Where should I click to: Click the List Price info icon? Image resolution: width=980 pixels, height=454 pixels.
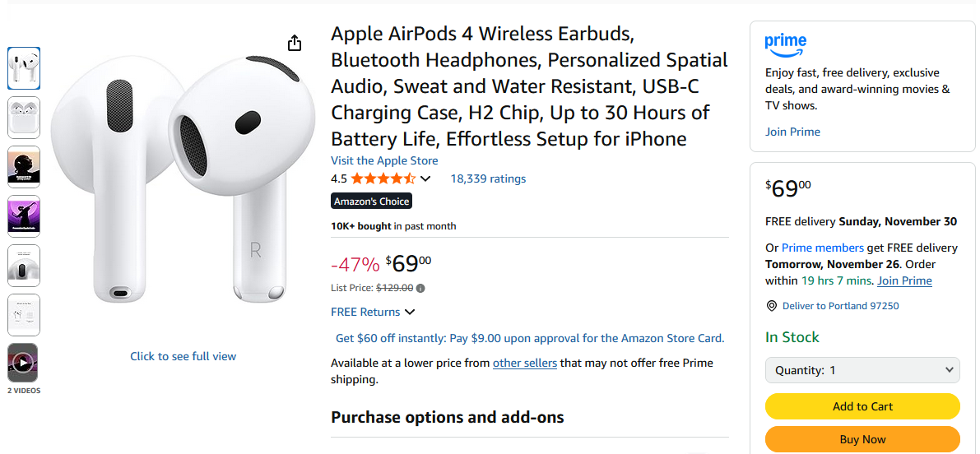pos(420,289)
